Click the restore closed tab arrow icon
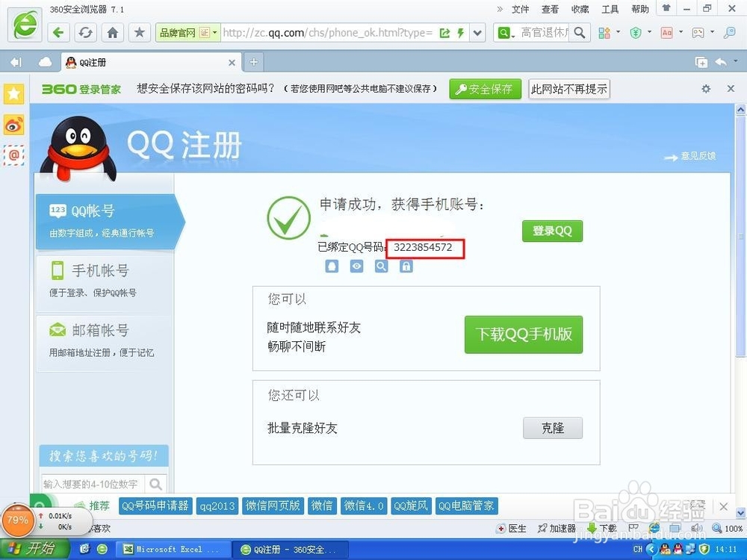This screenshot has height=560, width=747. pyautogui.click(x=721, y=62)
